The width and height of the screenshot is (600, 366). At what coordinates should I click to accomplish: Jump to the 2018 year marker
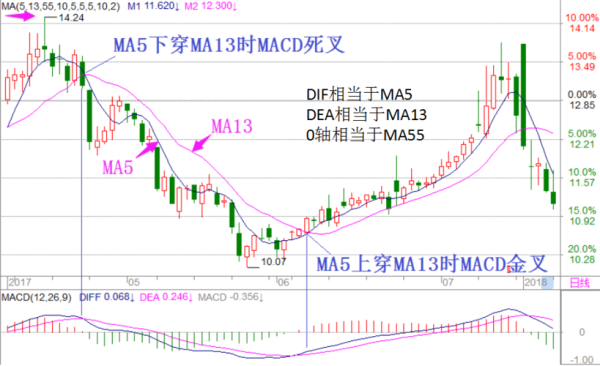tap(536, 283)
